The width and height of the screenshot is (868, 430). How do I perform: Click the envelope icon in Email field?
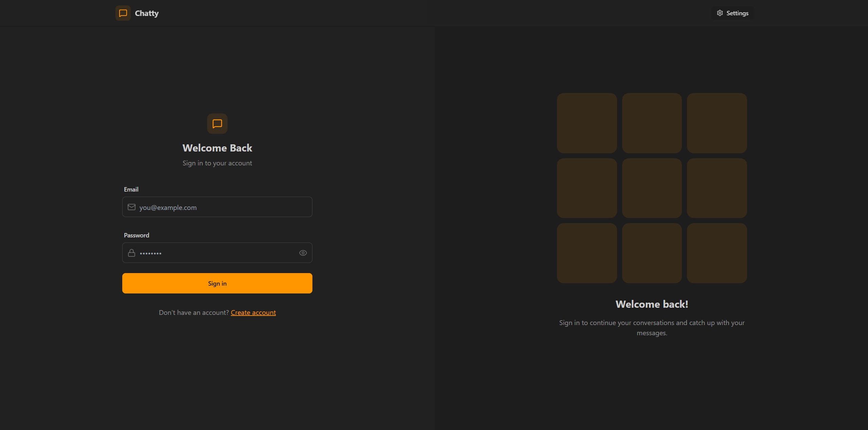[131, 207]
